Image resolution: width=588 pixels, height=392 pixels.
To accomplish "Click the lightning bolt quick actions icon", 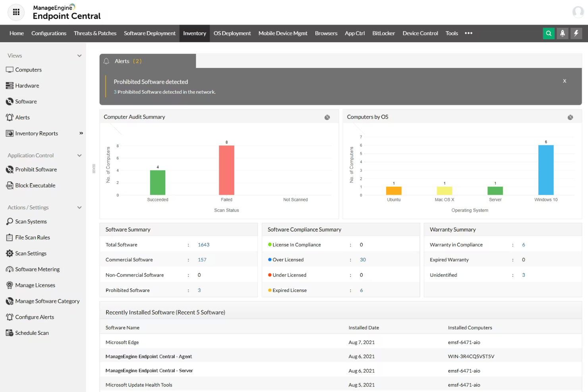I will tap(576, 33).
